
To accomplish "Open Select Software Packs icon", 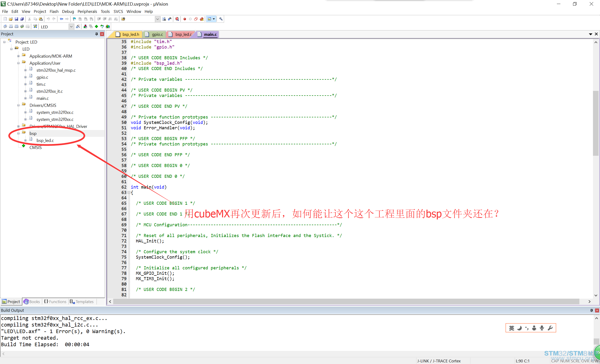I will click(x=102, y=26).
